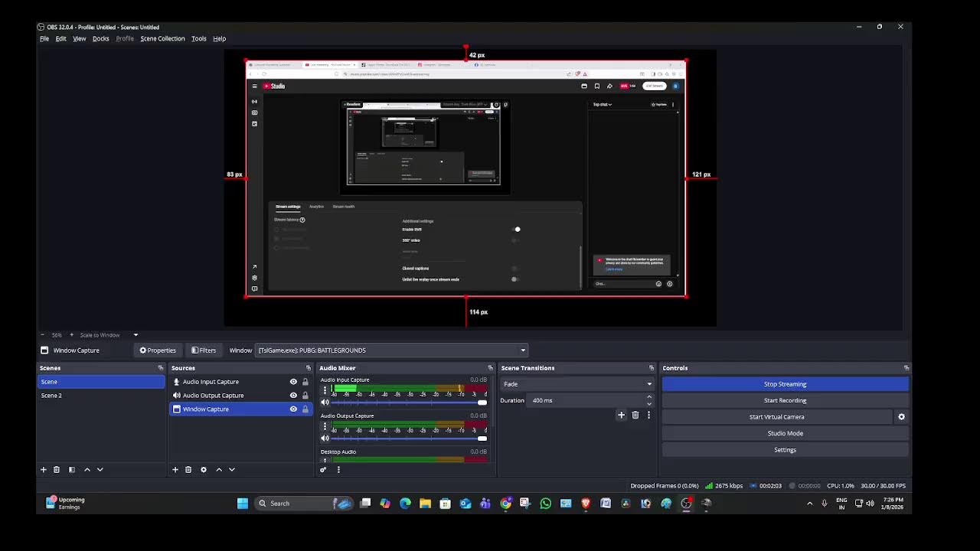The height and width of the screenshot is (551, 980).
Task: Remove transition using Scene Transitions trash icon
Action: click(635, 415)
